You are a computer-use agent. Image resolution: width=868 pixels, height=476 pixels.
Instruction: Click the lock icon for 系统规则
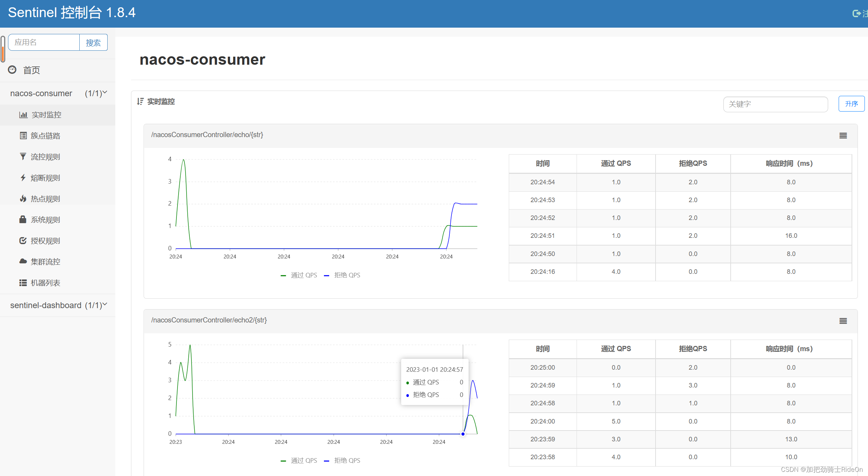click(23, 220)
